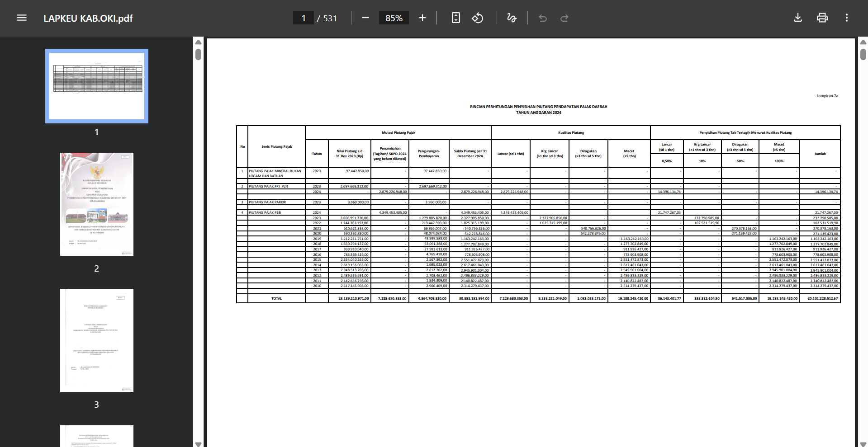Zoom out with the minus icon
This screenshot has height=447, width=868.
(365, 18)
